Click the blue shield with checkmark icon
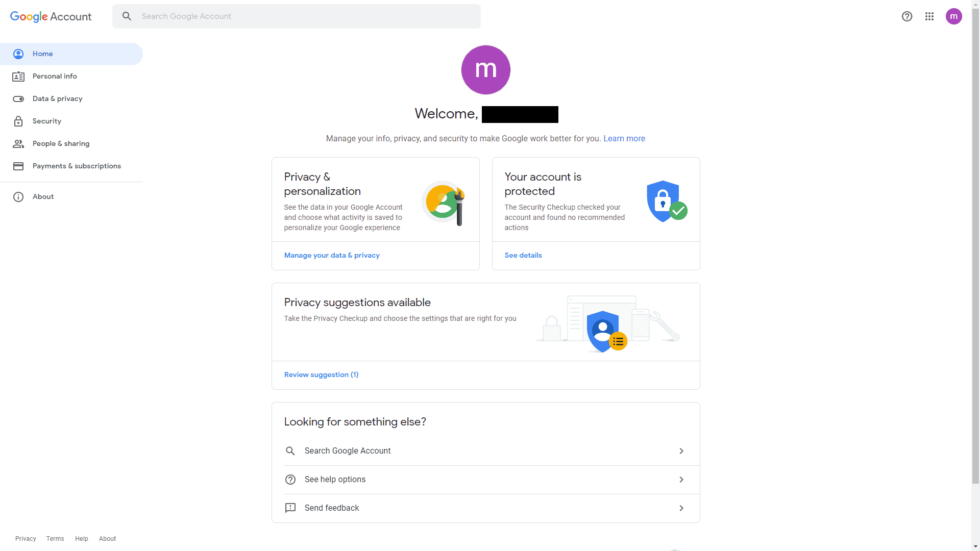Viewport: 980px width, 551px height. point(667,201)
